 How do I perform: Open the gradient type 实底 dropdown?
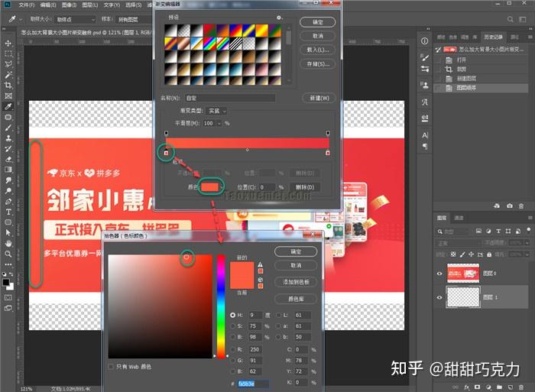(216, 111)
